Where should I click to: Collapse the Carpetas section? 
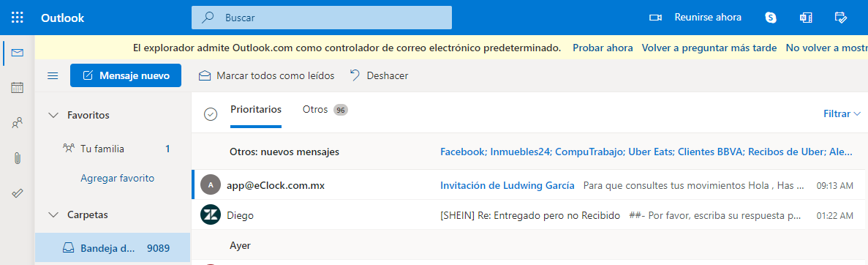pos(53,214)
